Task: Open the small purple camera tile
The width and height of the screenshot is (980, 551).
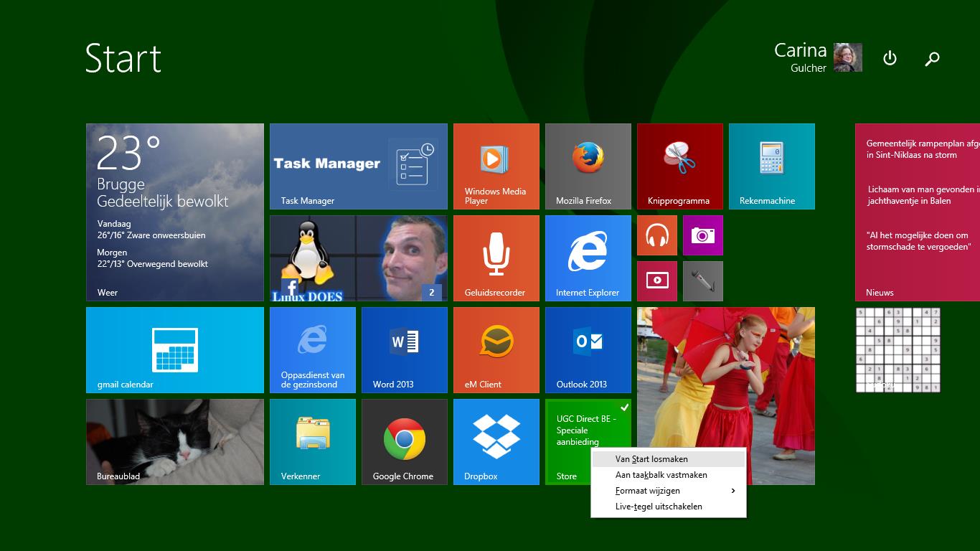Action: pyautogui.click(x=703, y=235)
